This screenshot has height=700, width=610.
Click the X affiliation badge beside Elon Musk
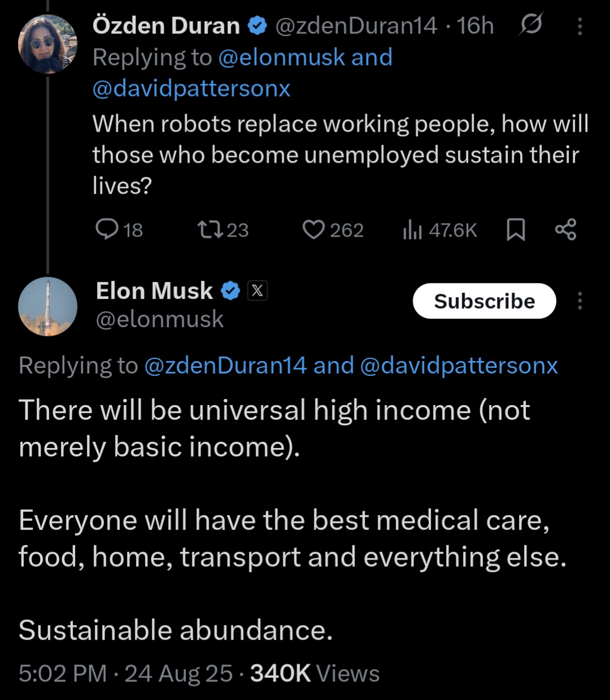257,291
